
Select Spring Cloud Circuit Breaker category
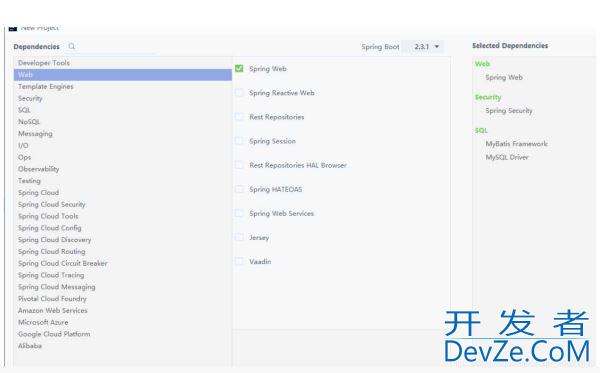coord(122,263)
